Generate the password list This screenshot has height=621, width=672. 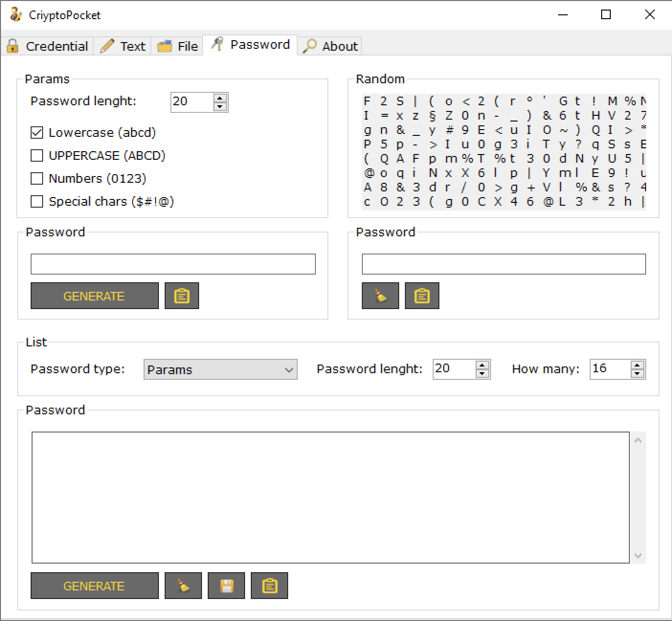[94, 586]
